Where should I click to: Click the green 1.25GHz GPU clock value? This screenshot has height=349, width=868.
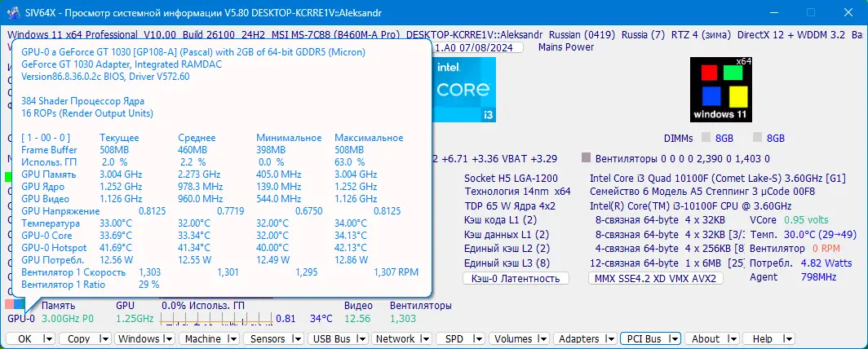click(135, 319)
